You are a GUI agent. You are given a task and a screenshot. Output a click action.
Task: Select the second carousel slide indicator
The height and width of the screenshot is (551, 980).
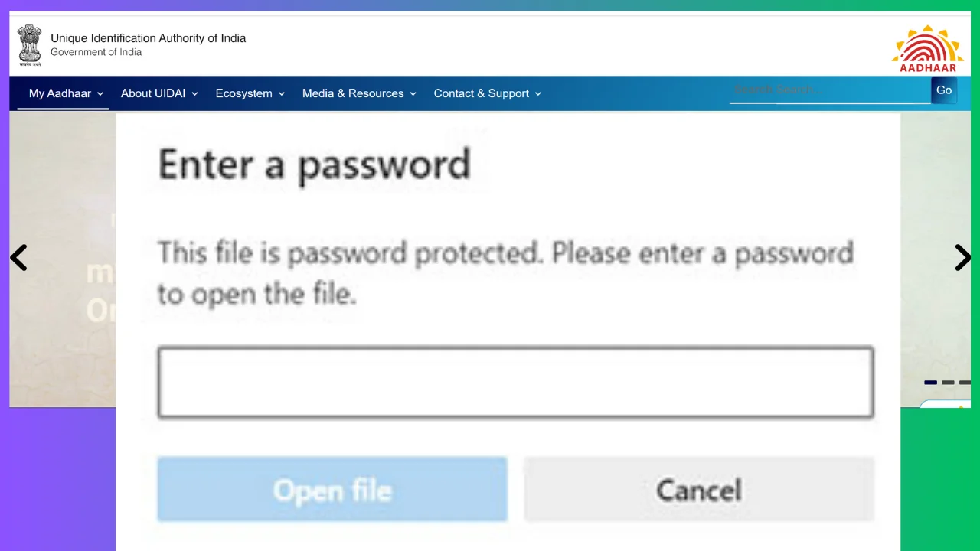pyautogui.click(x=948, y=383)
